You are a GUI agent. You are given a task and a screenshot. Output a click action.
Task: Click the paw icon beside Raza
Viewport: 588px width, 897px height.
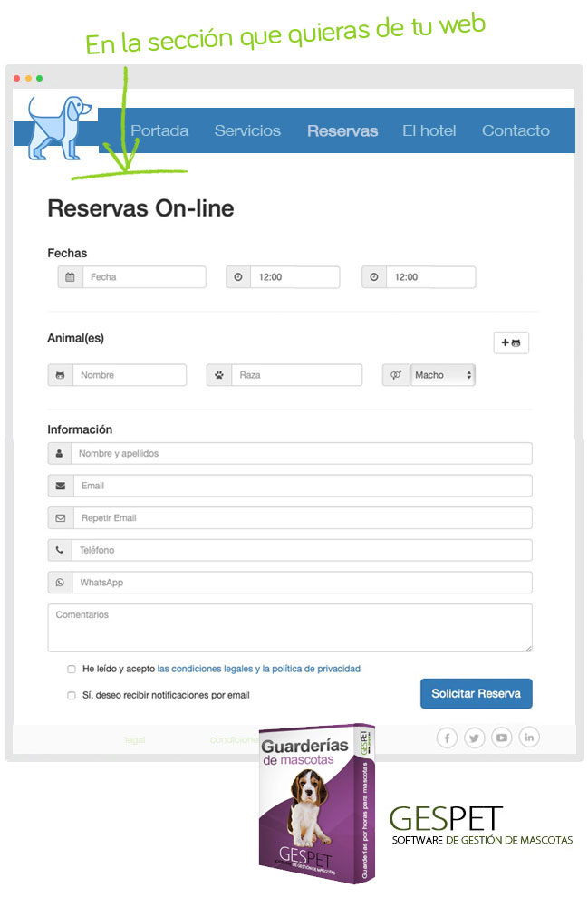point(219,375)
